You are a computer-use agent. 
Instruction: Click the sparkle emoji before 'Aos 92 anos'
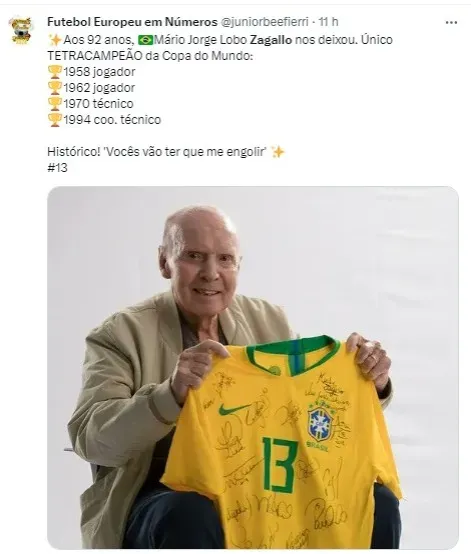pos(55,40)
